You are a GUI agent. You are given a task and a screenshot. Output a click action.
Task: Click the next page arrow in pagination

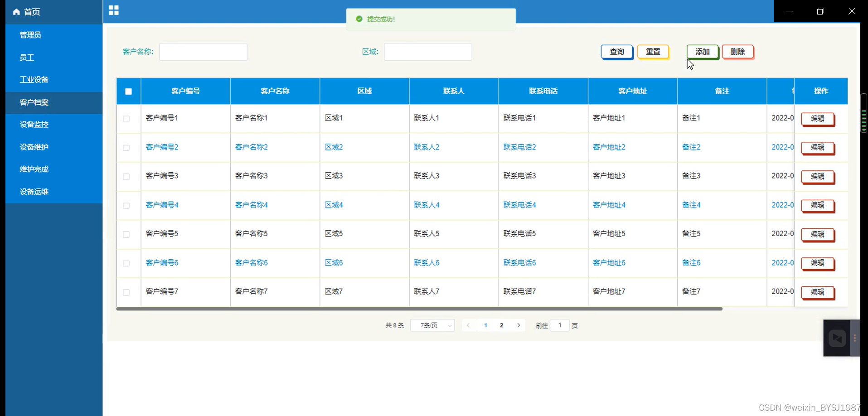(x=518, y=325)
